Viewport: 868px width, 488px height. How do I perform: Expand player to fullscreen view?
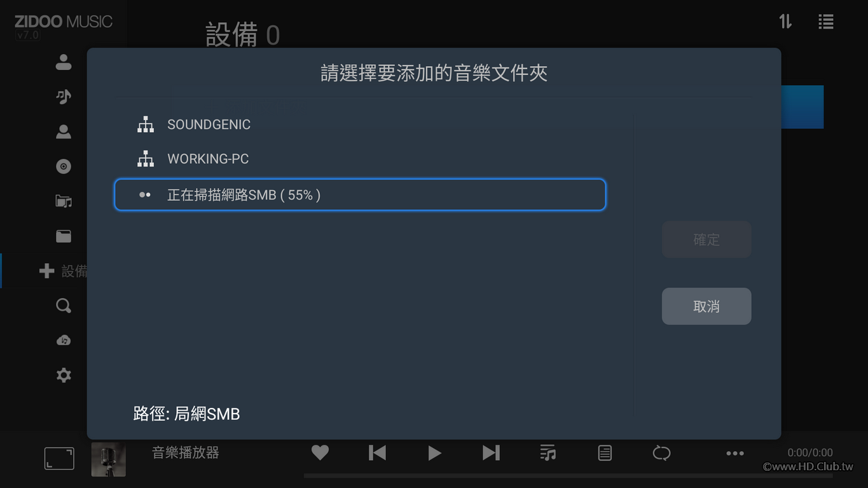pos(59,459)
